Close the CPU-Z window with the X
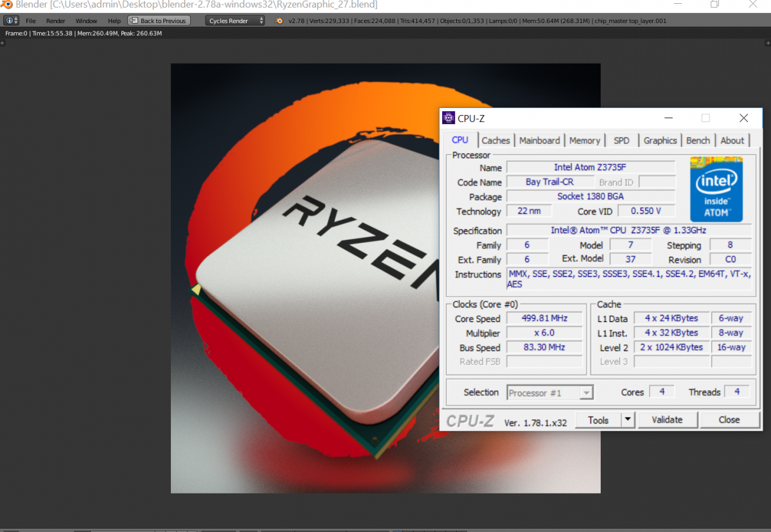Screen dimensions: 771x532 click(743, 118)
